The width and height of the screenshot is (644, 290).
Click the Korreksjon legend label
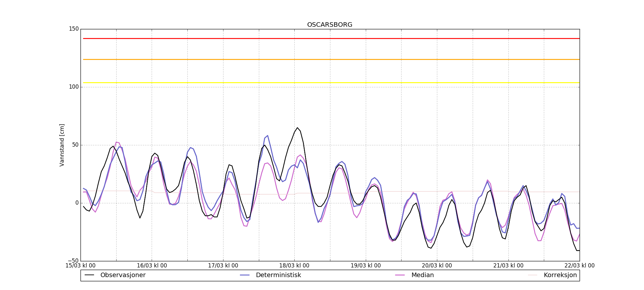pyautogui.click(x=560, y=275)
